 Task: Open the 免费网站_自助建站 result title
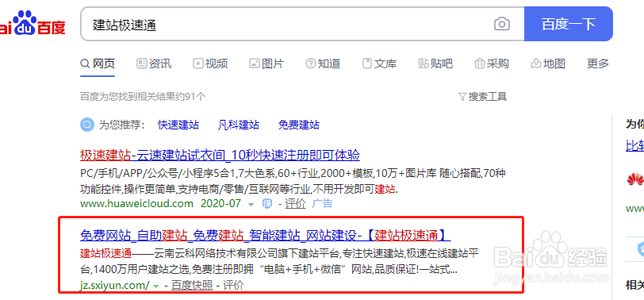coord(266,236)
